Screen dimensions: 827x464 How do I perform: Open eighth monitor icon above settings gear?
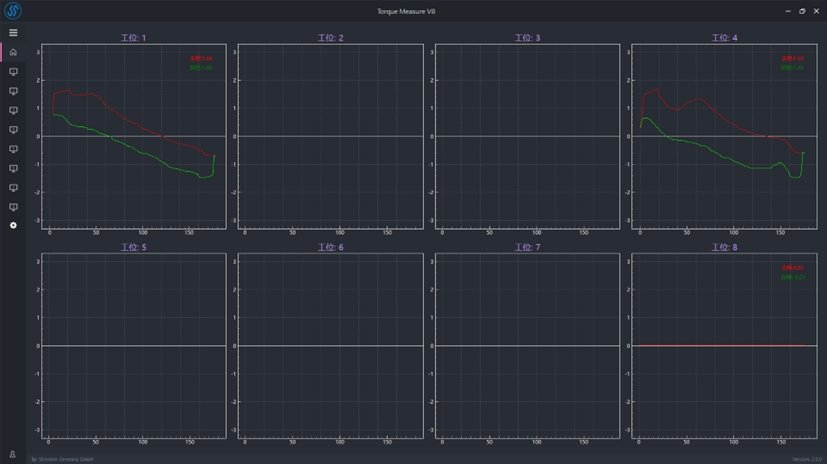(13, 207)
